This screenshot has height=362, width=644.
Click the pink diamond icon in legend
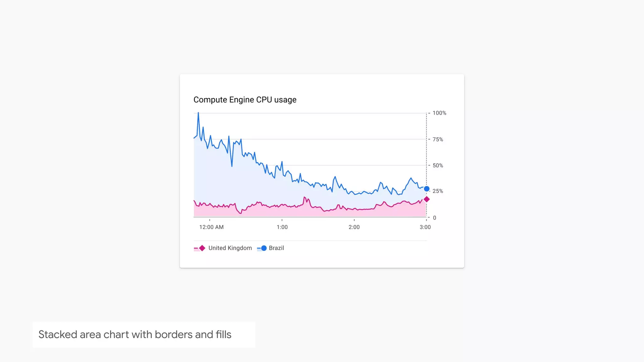click(202, 248)
